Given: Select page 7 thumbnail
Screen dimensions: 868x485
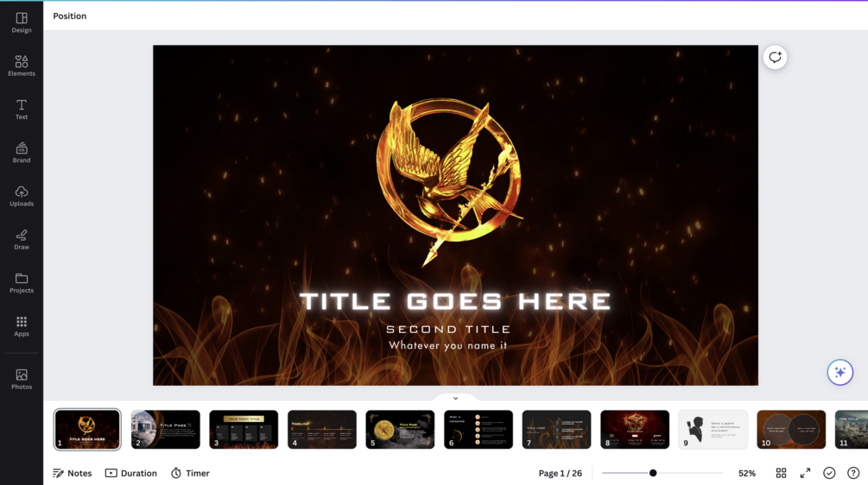Looking at the screenshot, I should coord(557,429).
